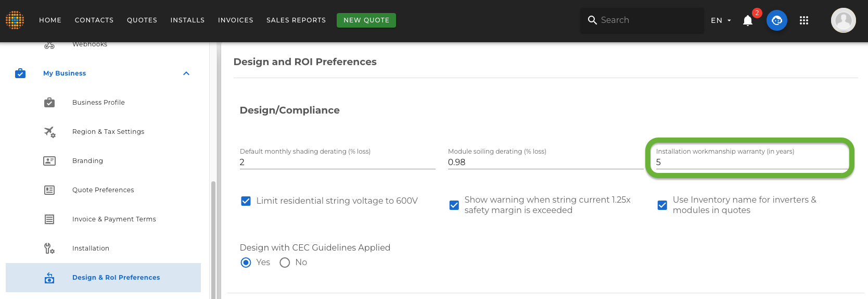Screen dimensions: 868x299
Task: Go to the Invoices menu item
Action: click(236, 20)
